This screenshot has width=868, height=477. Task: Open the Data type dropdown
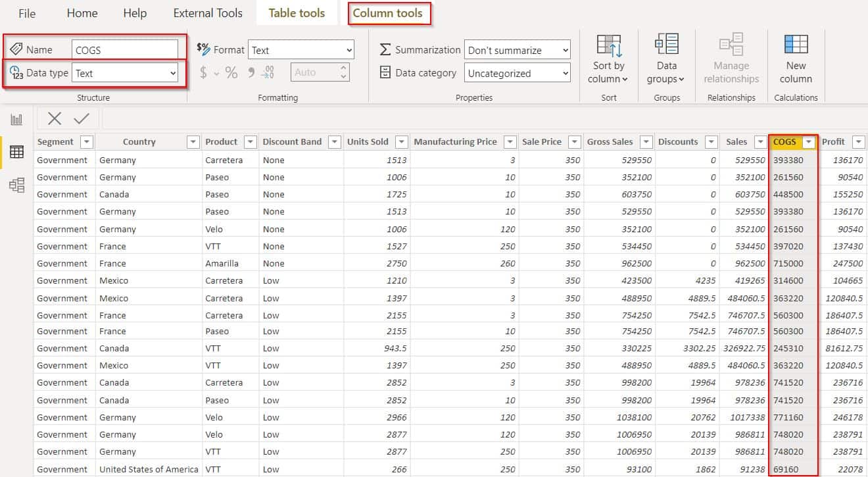coord(125,73)
